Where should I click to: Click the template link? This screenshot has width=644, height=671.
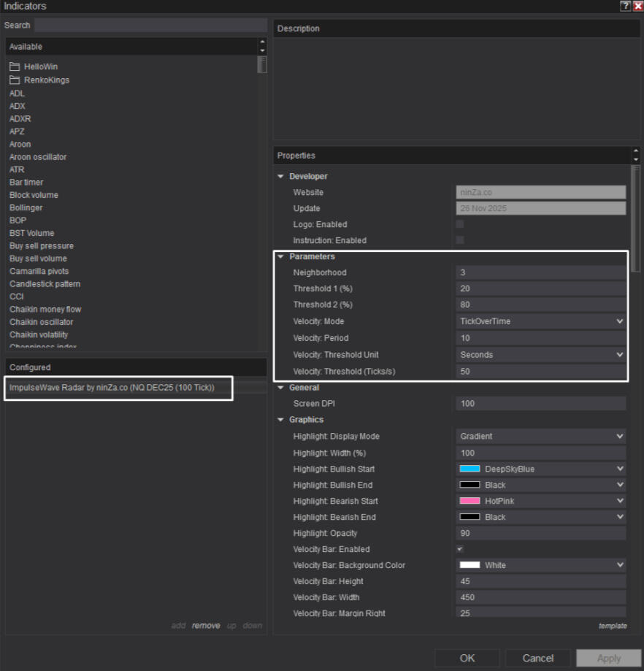click(613, 626)
